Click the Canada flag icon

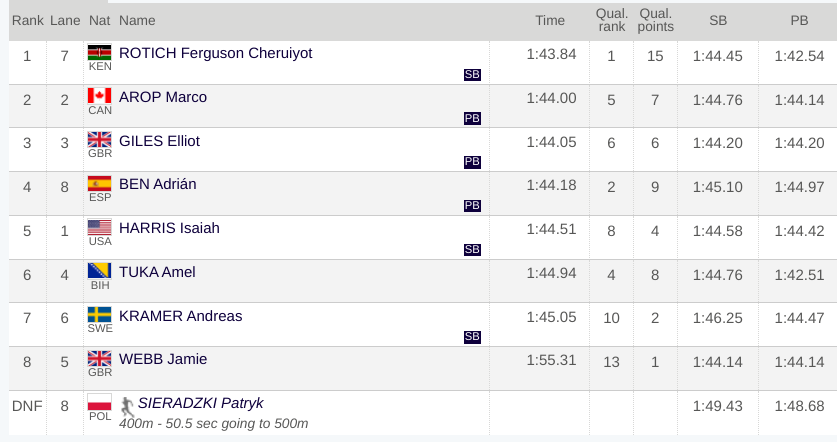[x=100, y=96]
